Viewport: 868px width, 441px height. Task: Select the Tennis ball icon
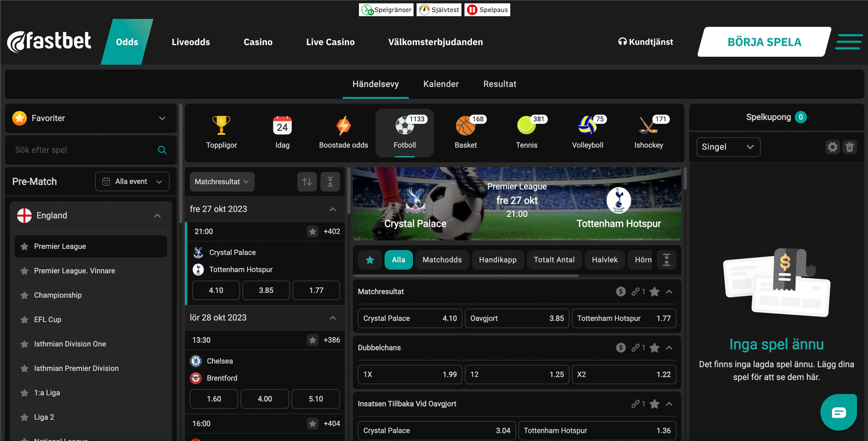pyautogui.click(x=526, y=126)
